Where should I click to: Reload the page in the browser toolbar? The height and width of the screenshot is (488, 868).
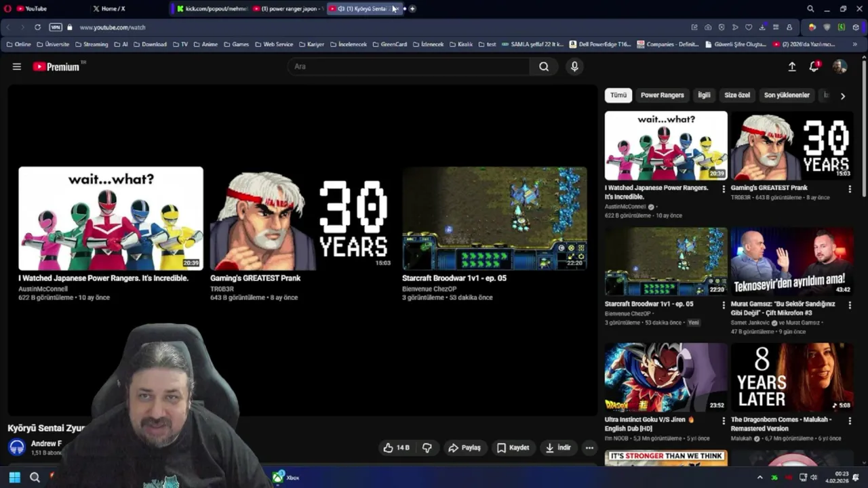[37, 27]
